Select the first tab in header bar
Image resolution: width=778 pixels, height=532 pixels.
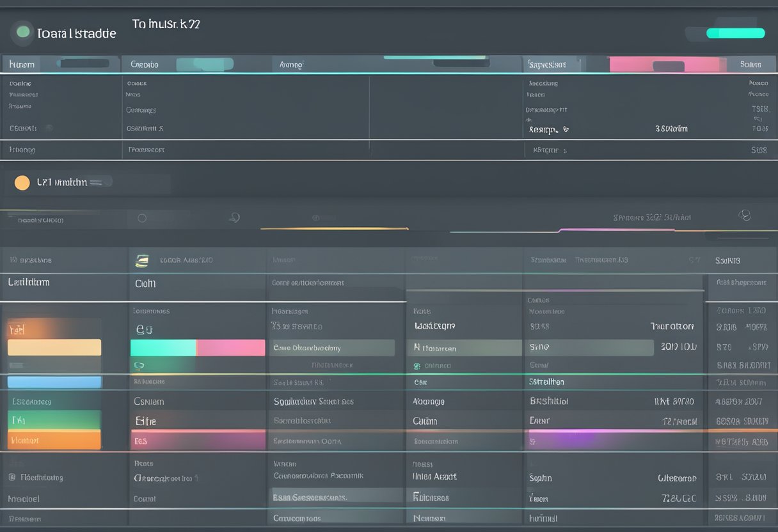click(21, 65)
